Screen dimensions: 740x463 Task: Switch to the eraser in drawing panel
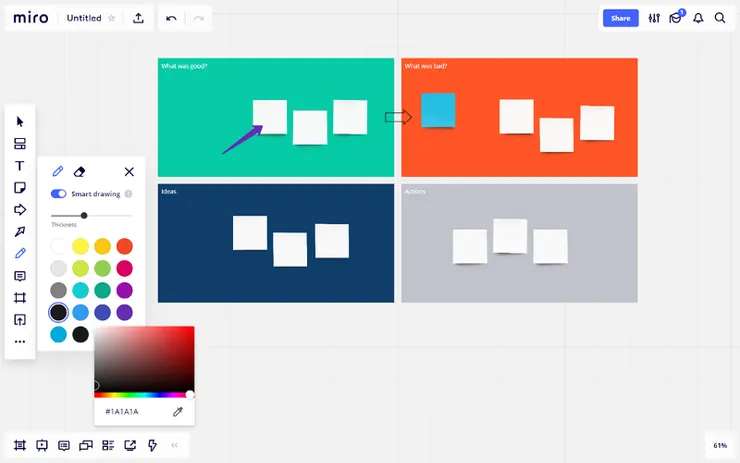pyautogui.click(x=79, y=171)
